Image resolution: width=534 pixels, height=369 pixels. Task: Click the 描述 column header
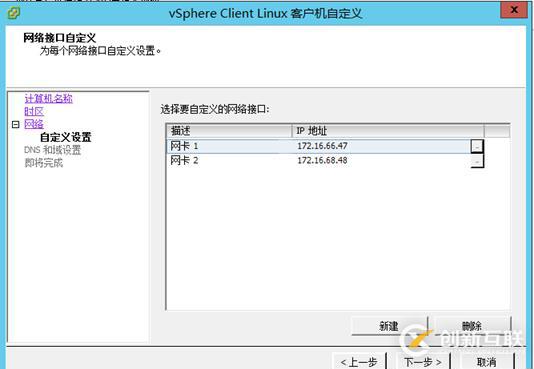pyautogui.click(x=229, y=131)
